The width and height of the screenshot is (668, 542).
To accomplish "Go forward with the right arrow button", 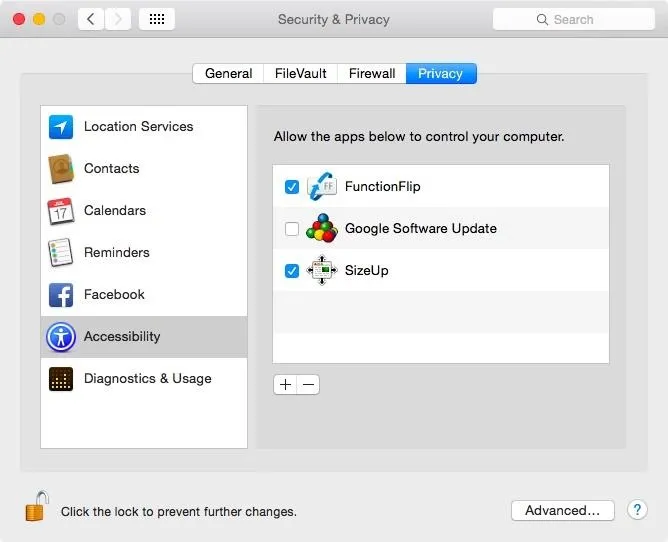I will [118, 19].
